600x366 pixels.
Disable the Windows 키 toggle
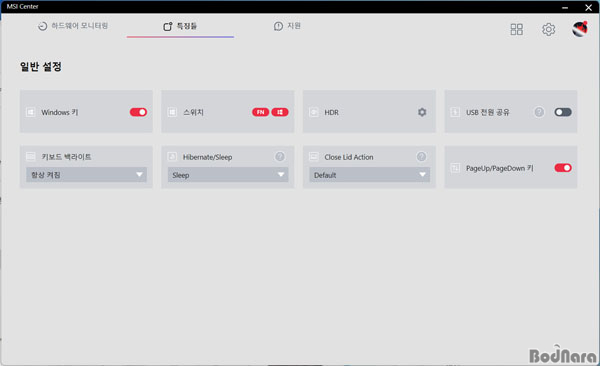pyautogui.click(x=139, y=112)
